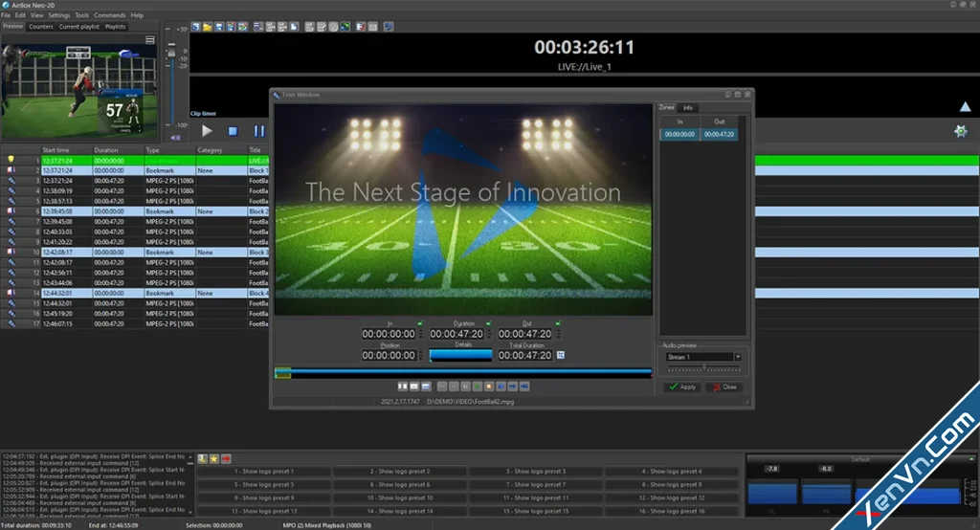
Task: Toggle the green lock next to Out
Action: click(558, 323)
